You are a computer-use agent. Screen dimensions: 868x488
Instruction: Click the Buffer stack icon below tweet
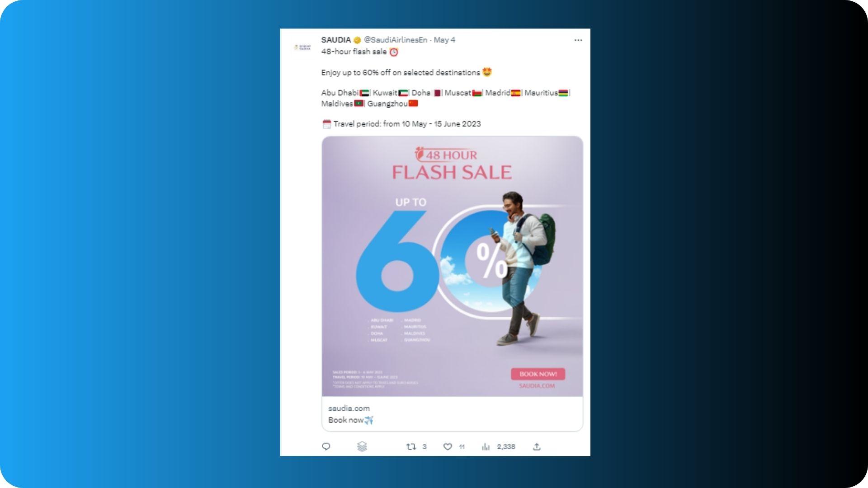point(362,446)
